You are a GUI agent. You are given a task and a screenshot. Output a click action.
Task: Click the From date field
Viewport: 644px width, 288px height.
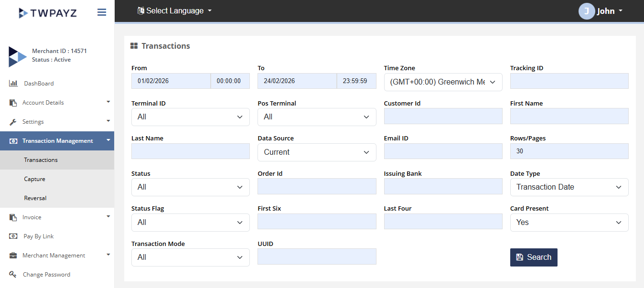(171, 81)
